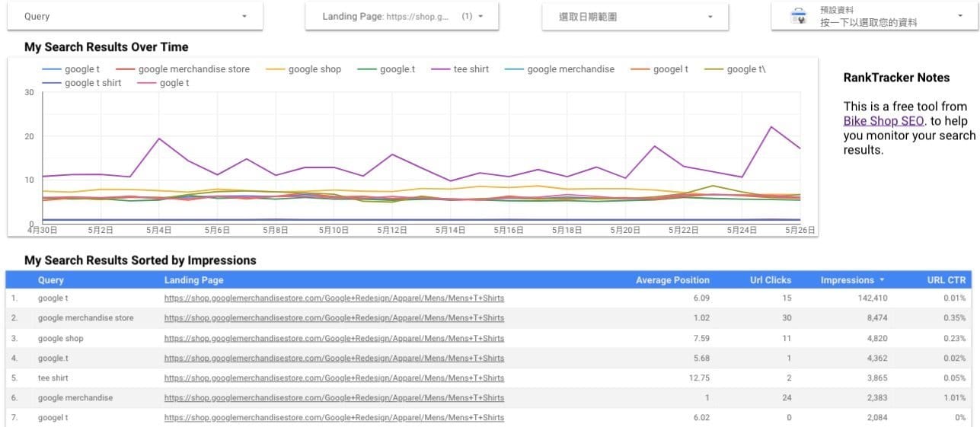
Task: Open the 預設資料 data source dropdown
Action: point(959,16)
